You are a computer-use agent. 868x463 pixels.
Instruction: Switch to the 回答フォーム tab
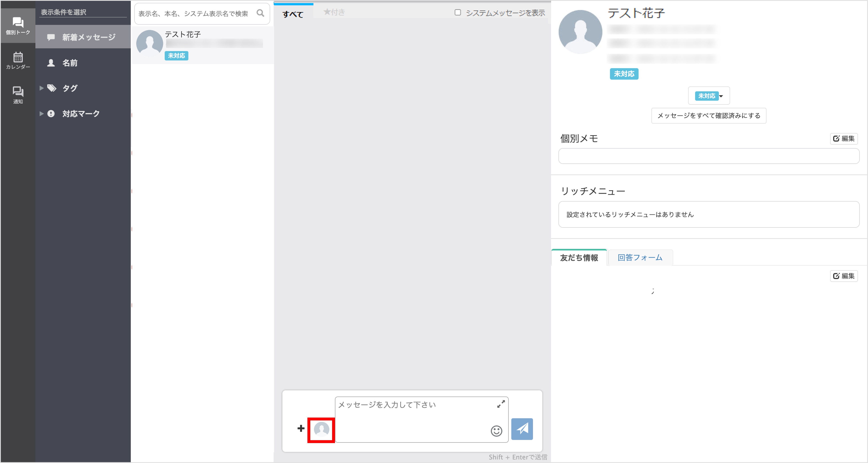[x=640, y=257]
